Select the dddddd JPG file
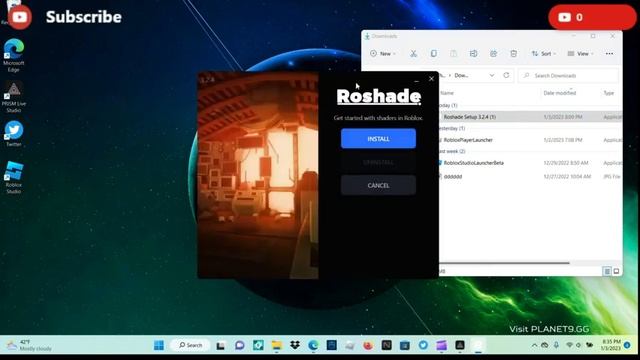Screen dimensions: 640x360 531,177
